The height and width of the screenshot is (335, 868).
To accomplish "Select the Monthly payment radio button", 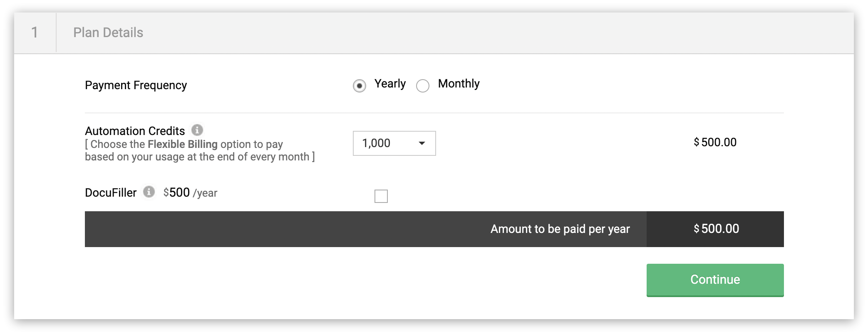I will point(423,86).
